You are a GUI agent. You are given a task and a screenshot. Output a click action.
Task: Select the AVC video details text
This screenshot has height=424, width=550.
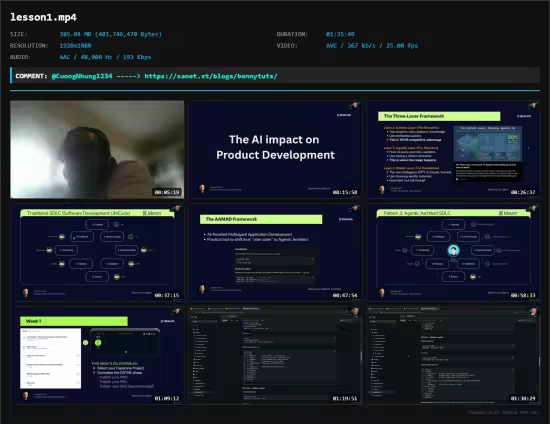pos(372,46)
